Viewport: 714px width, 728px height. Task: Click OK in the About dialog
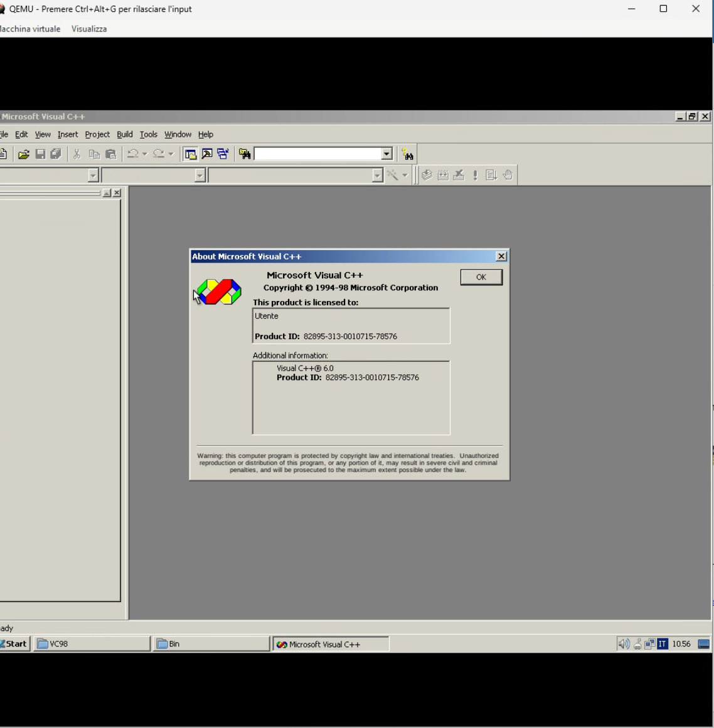(x=481, y=277)
